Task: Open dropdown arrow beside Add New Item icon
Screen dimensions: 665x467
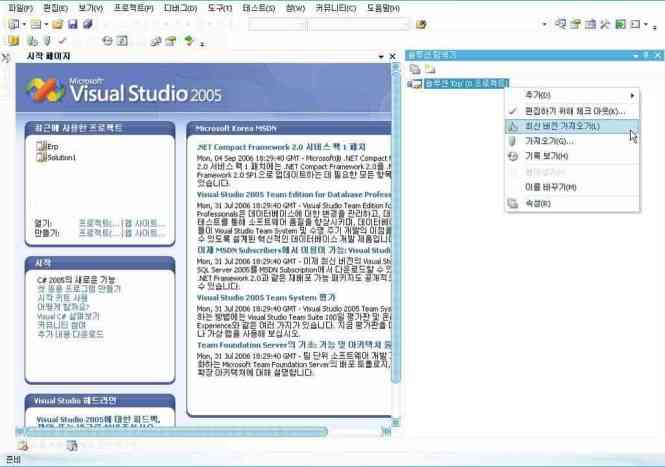Action: click(x=46, y=25)
